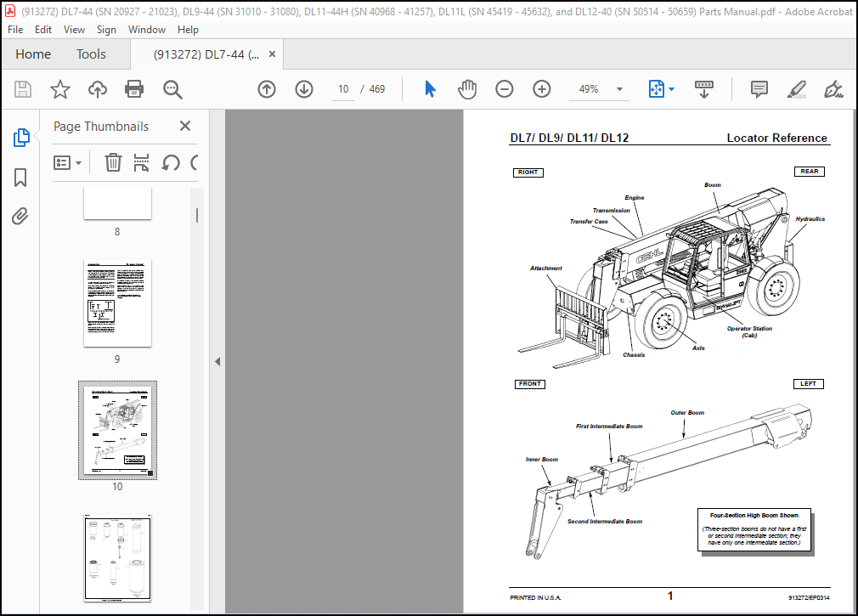Screen dimensions: 858x616
Task: Close the Page Thumbnails panel
Action: [185, 127]
